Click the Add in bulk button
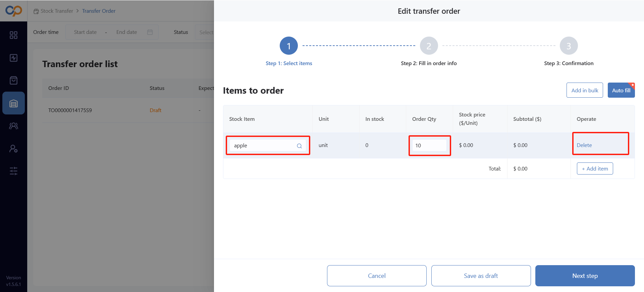The height and width of the screenshot is (292, 644). click(x=585, y=90)
